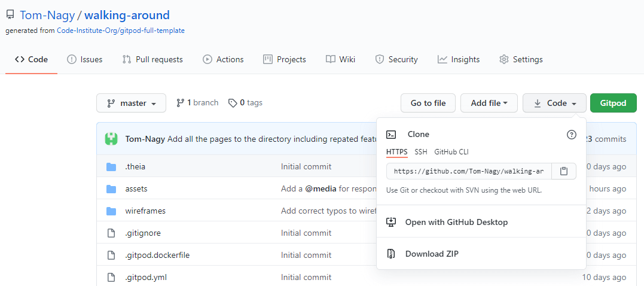
Task: View the 0 tags link
Action: click(x=246, y=103)
